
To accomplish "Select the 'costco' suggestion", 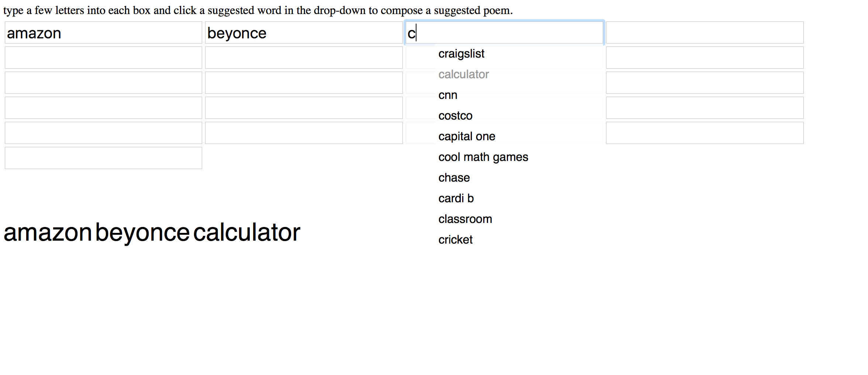I will pos(455,116).
